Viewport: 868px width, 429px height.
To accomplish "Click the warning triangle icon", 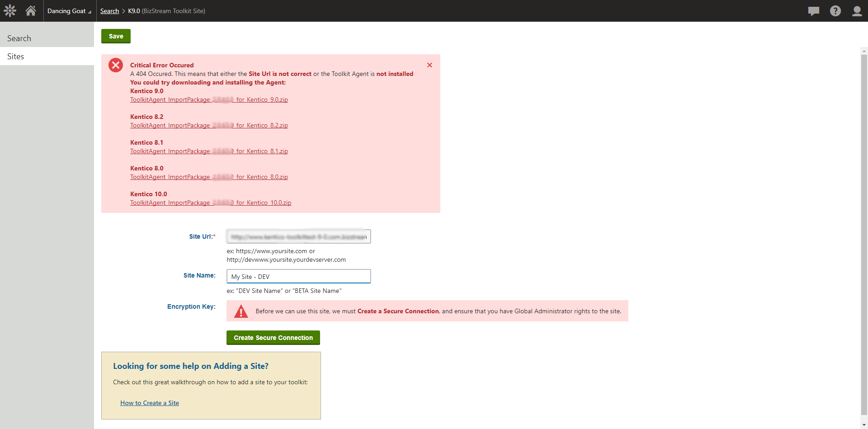I will [241, 311].
